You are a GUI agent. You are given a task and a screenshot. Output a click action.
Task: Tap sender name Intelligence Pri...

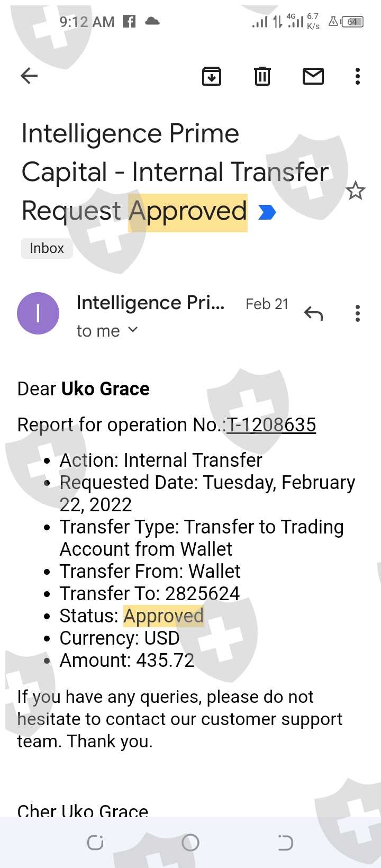point(150,303)
